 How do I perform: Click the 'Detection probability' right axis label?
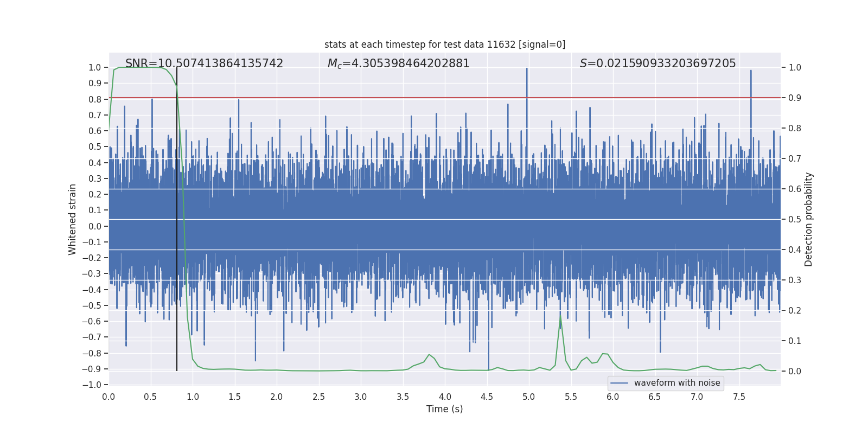[x=808, y=220]
